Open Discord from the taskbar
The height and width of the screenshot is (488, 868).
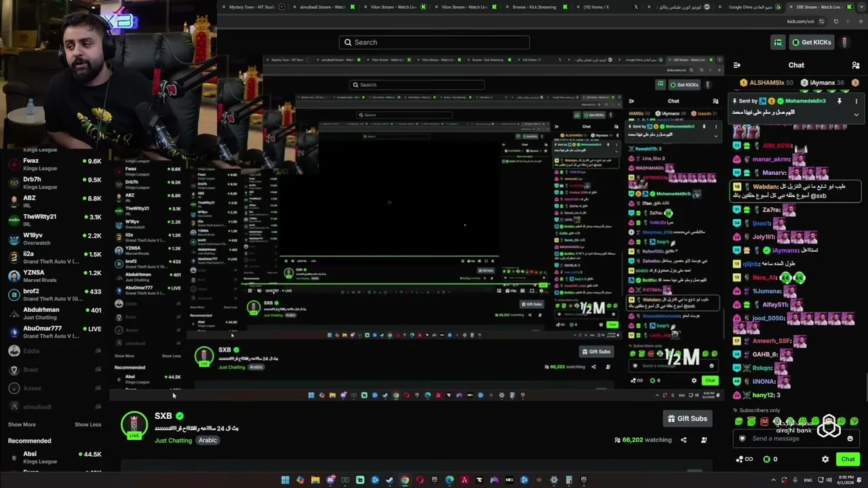click(x=330, y=481)
